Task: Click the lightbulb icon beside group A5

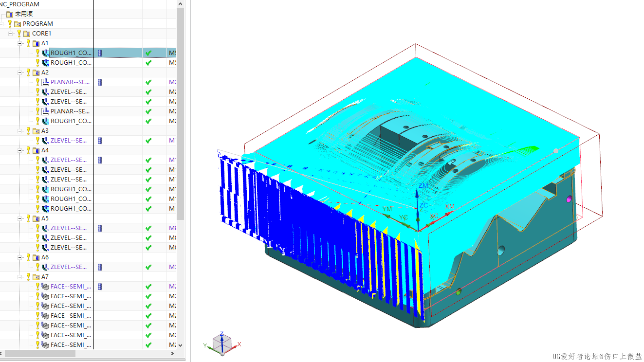Action: [x=28, y=218]
